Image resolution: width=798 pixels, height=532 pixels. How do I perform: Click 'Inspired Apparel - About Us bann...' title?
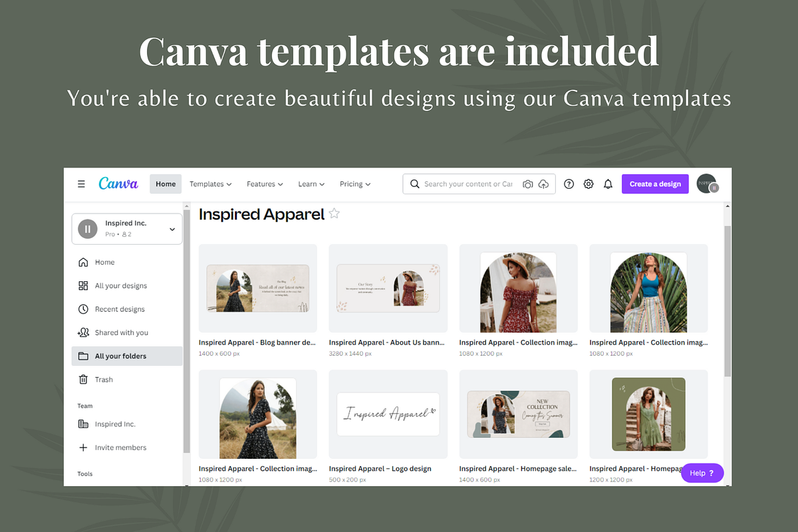coord(386,342)
